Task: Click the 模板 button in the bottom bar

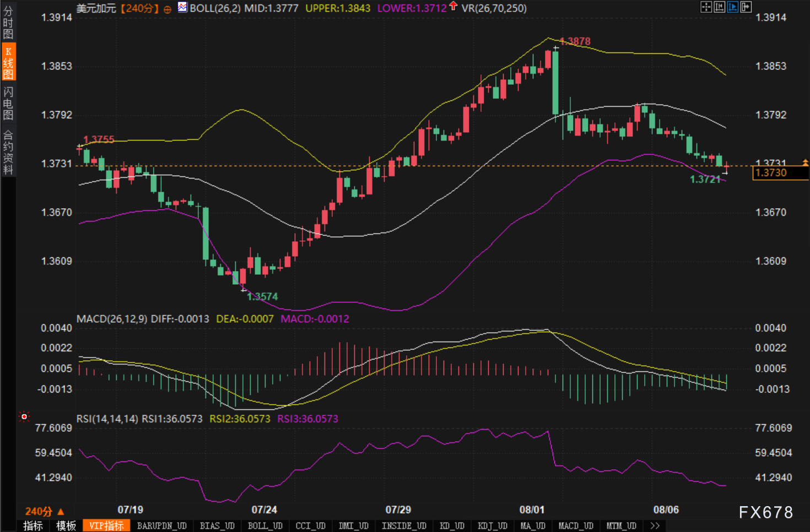Action: 66,526
